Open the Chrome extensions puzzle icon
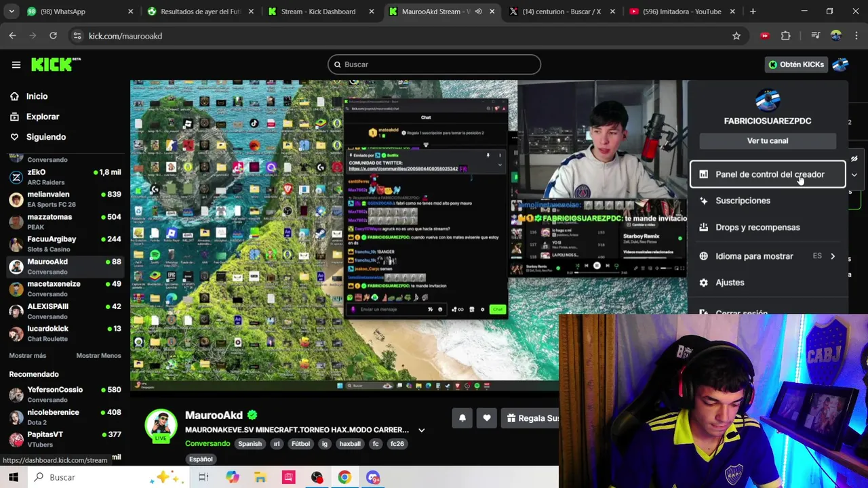The image size is (868, 488). [x=786, y=36]
